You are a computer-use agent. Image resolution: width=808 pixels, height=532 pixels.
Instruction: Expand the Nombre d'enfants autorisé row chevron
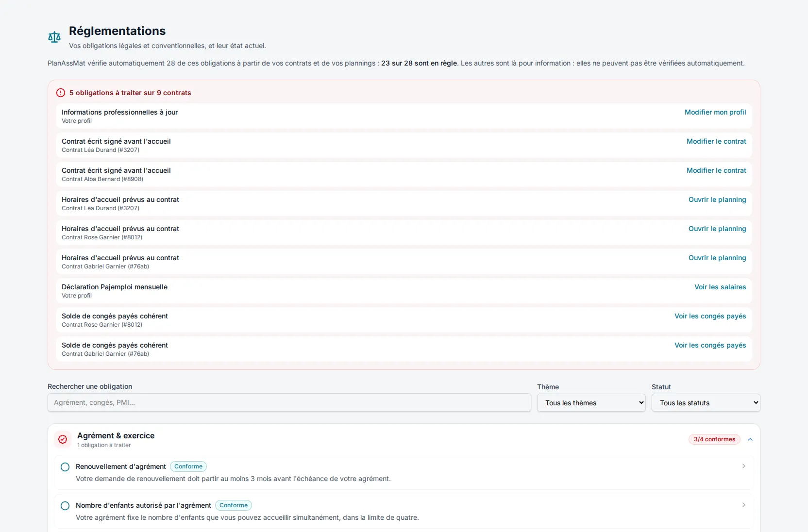point(744,505)
